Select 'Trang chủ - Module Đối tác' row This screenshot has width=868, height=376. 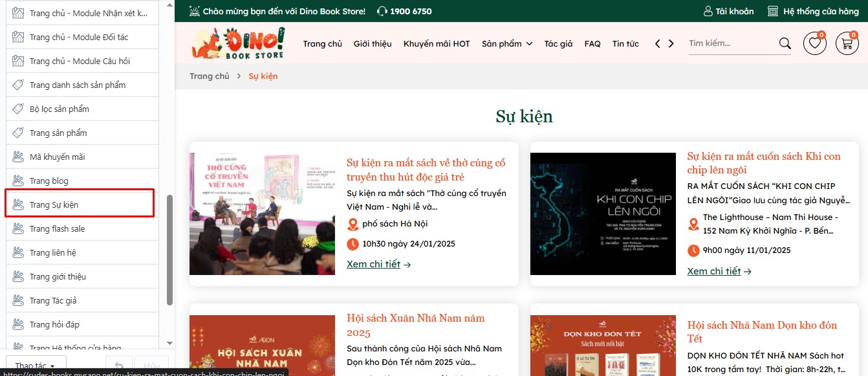(x=82, y=37)
